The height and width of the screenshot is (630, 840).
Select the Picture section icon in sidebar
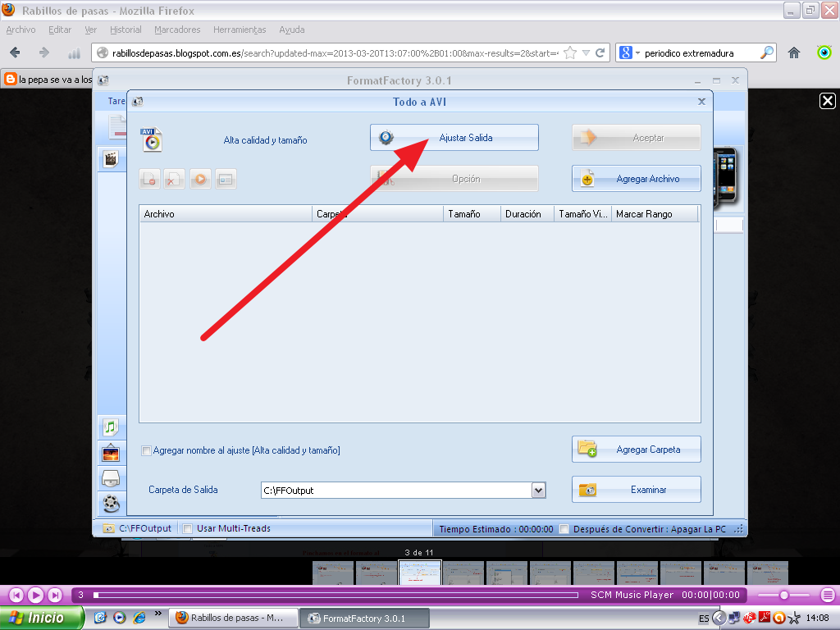pyautogui.click(x=112, y=452)
